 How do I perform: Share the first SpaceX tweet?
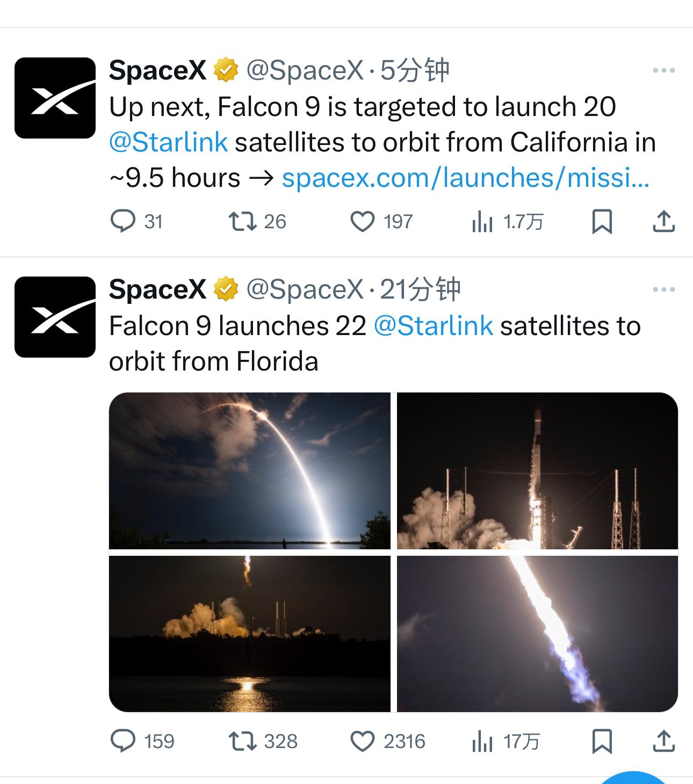663,221
